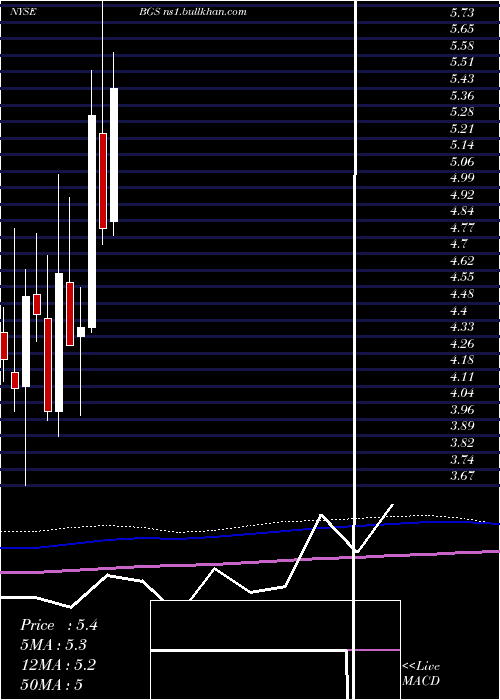The width and height of the screenshot is (500, 700).
Task: Click the 4.84 price axis label
Action: 462,211
